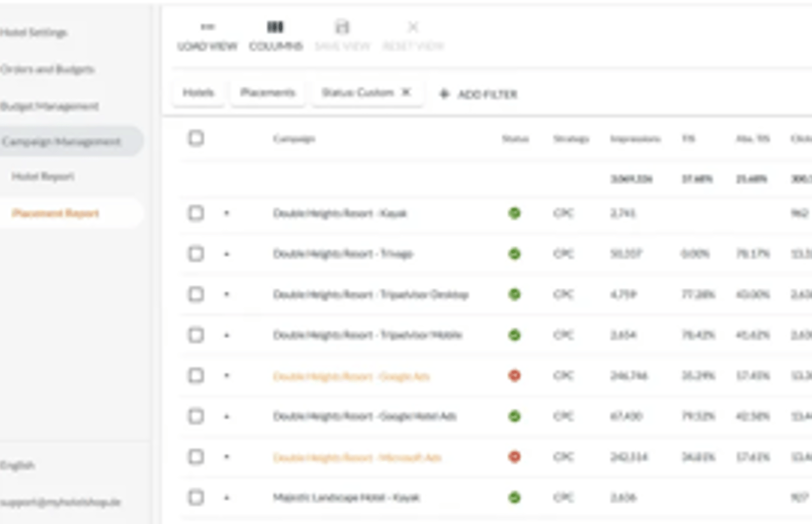Expand the Google Ads row

(x=227, y=376)
